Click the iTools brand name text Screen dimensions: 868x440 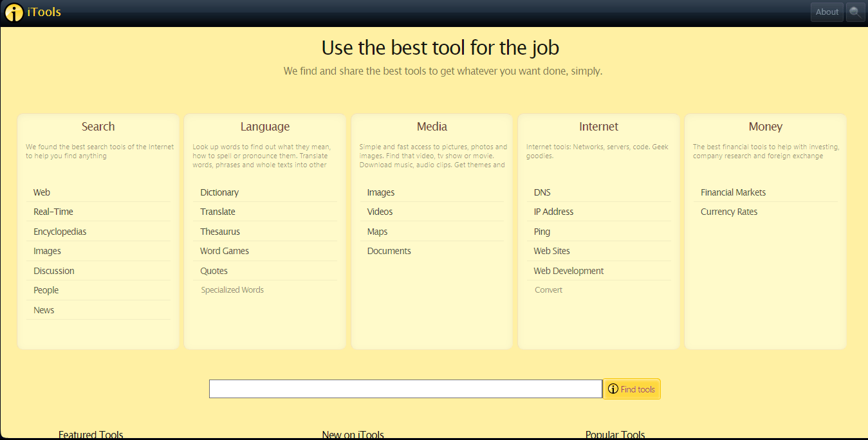click(x=44, y=12)
